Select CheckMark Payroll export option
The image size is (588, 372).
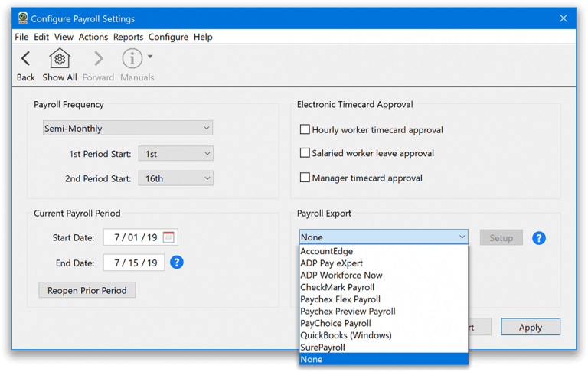[384, 287]
